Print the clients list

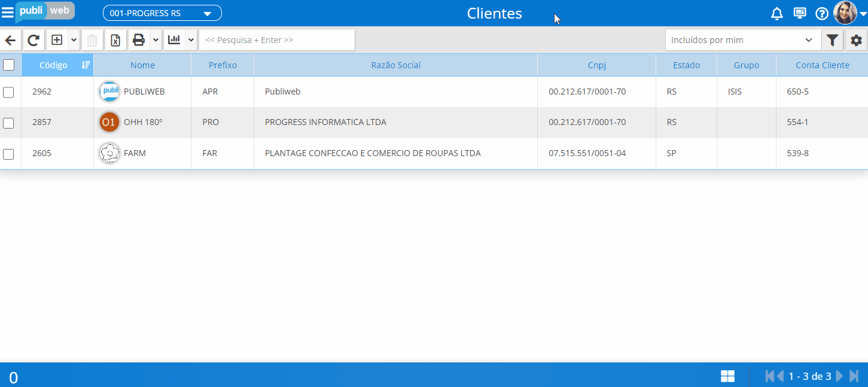pyautogui.click(x=139, y=40)
